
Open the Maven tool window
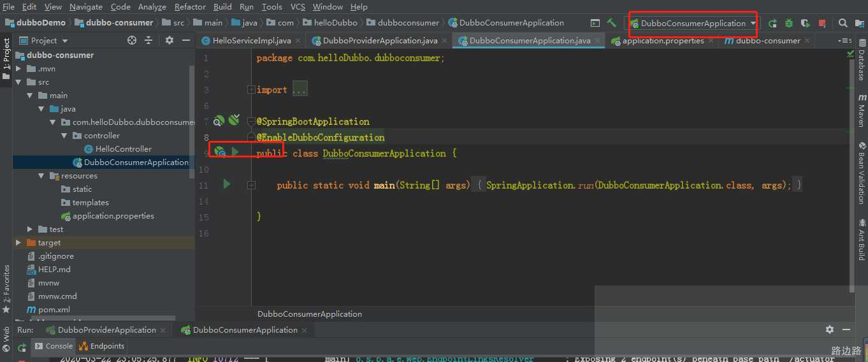(x=862, y=110)
